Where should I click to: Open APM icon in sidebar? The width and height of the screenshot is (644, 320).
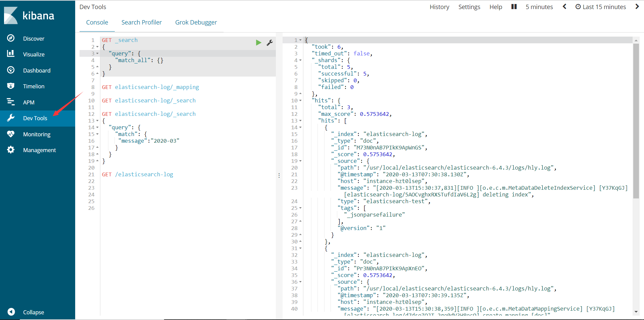(11, 102)
